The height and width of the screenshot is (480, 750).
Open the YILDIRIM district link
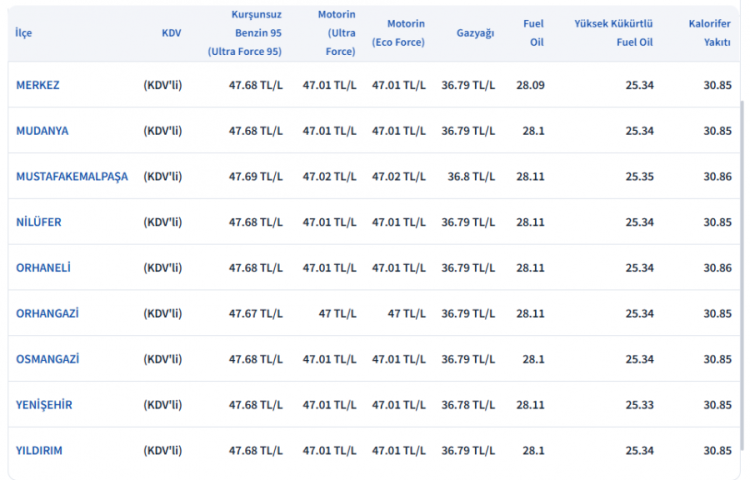coord(39,451)
